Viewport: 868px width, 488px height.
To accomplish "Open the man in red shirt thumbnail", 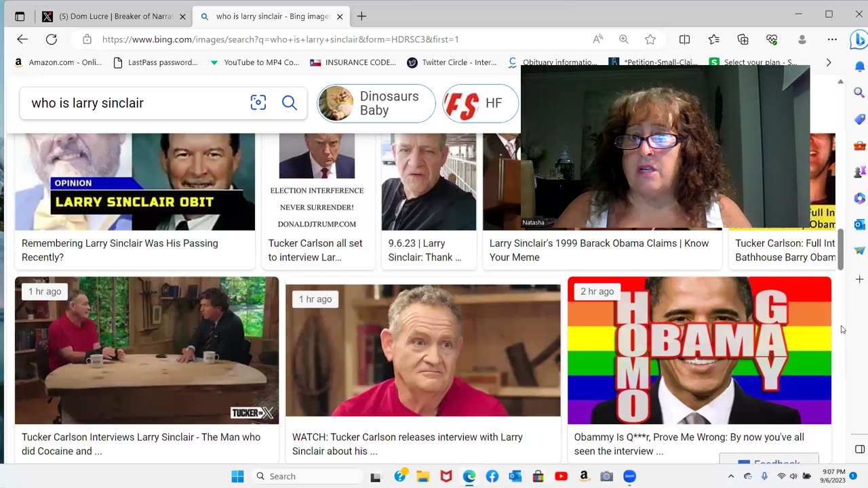I will click(x=423, y=350).
